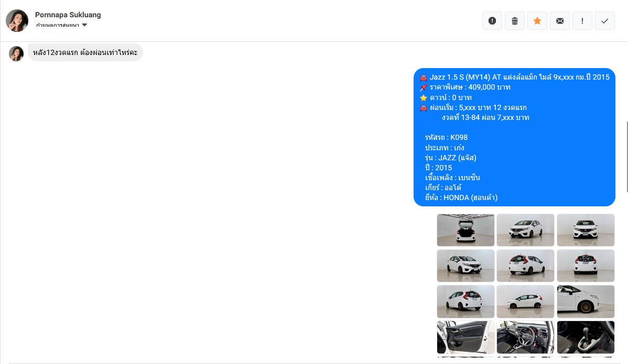
Task: Open side profile Jazz photo
Action: coord(525,302)
